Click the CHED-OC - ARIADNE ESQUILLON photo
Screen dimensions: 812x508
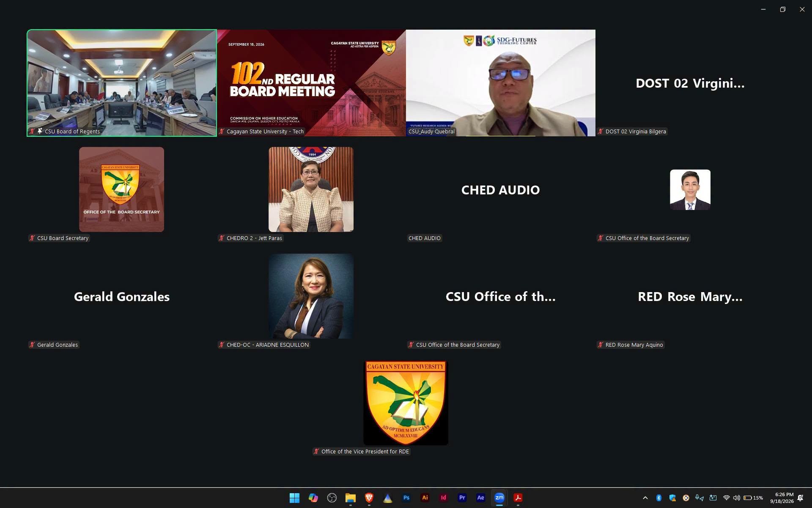point(311,296)
